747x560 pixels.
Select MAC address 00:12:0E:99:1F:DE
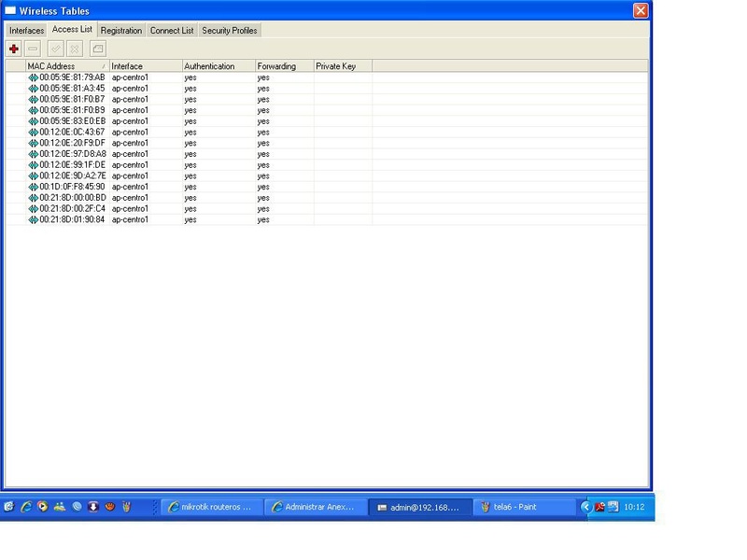(x=73, y=165)
